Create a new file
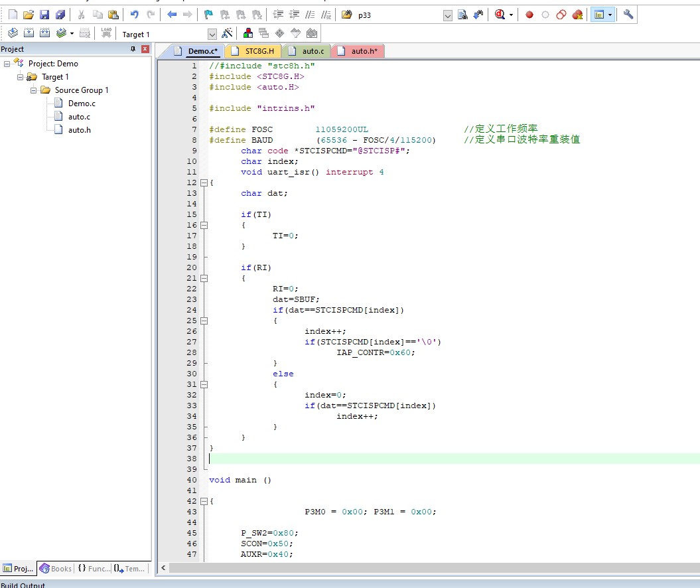700x588 pixels. [13, 15]
